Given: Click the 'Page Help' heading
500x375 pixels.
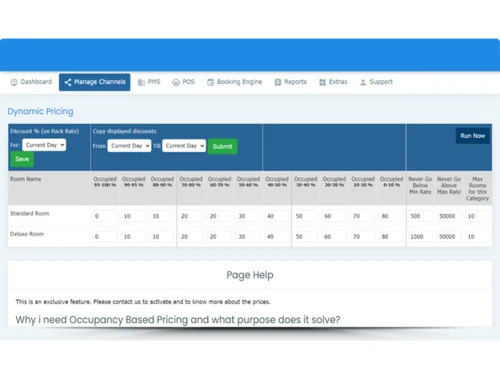Looking at the screenshot, I should click(x=250, y=275).
